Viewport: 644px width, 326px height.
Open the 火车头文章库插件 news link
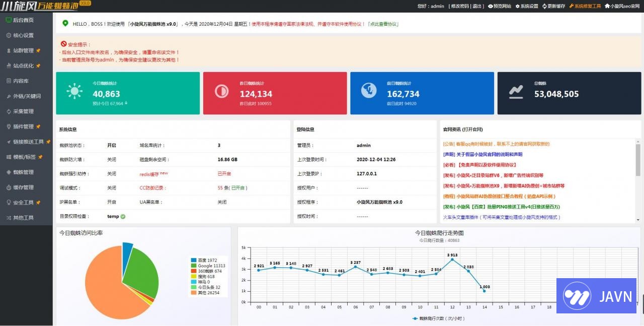[x=502, y=217]
